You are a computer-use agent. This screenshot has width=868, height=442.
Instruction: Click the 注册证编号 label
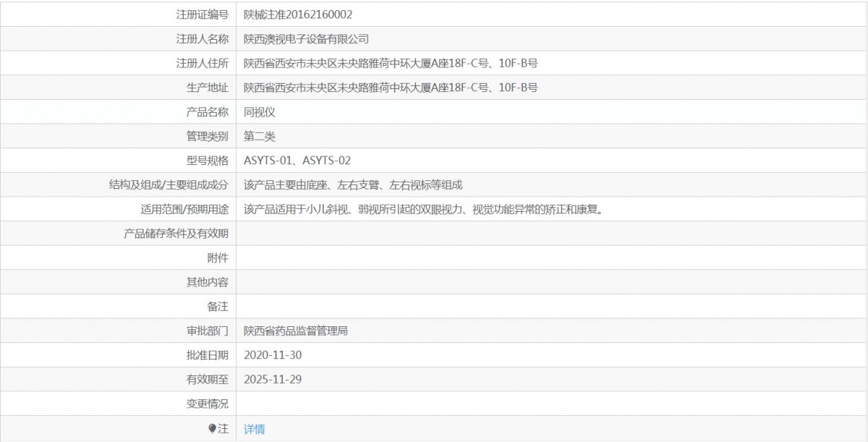[x=202, y=14]
